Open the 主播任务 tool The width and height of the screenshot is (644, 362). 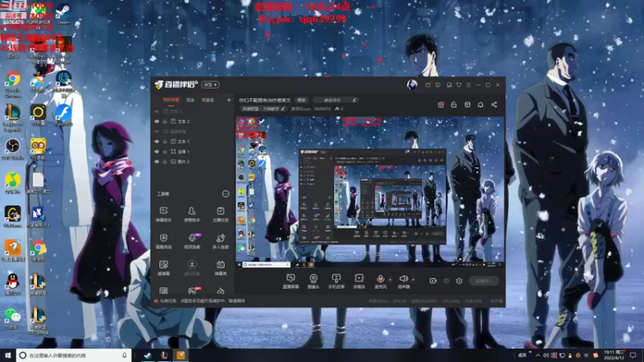click(x=221, y=214)
